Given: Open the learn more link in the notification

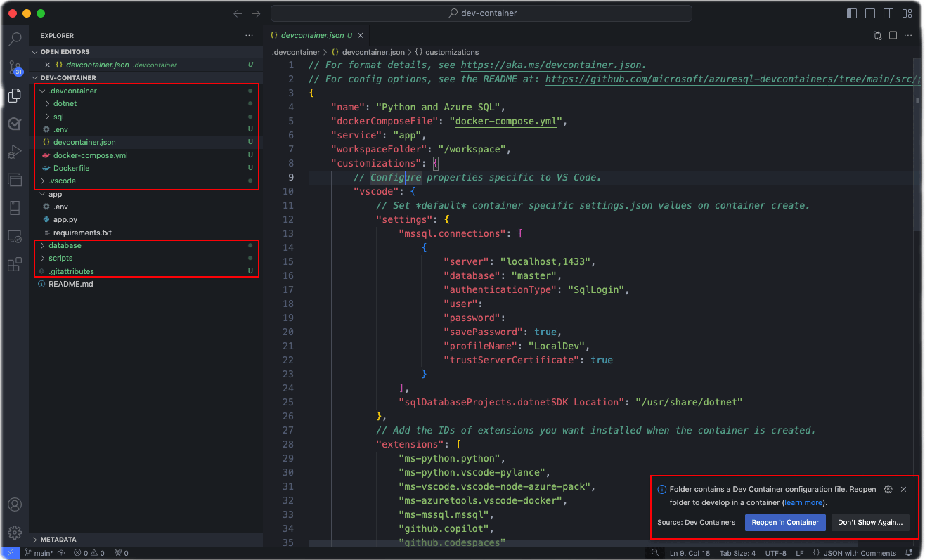Looking at the screenshot, I should click(803, 502).
